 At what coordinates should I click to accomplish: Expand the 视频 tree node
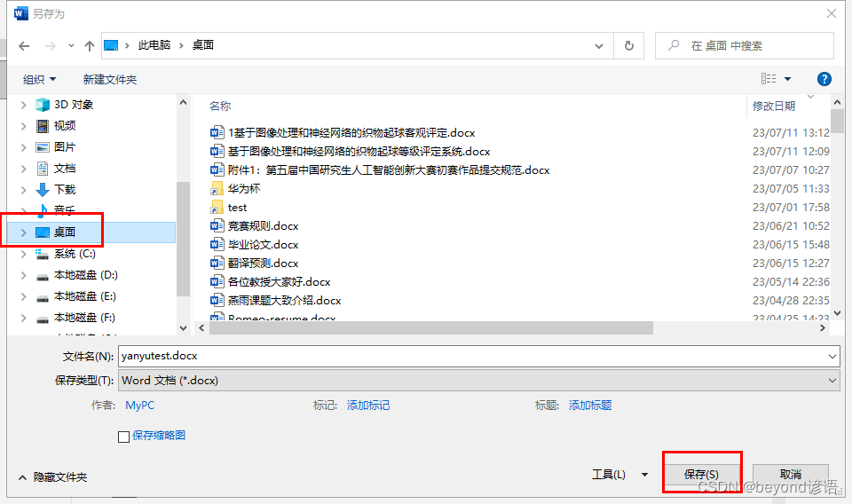(x=23, y=126)
